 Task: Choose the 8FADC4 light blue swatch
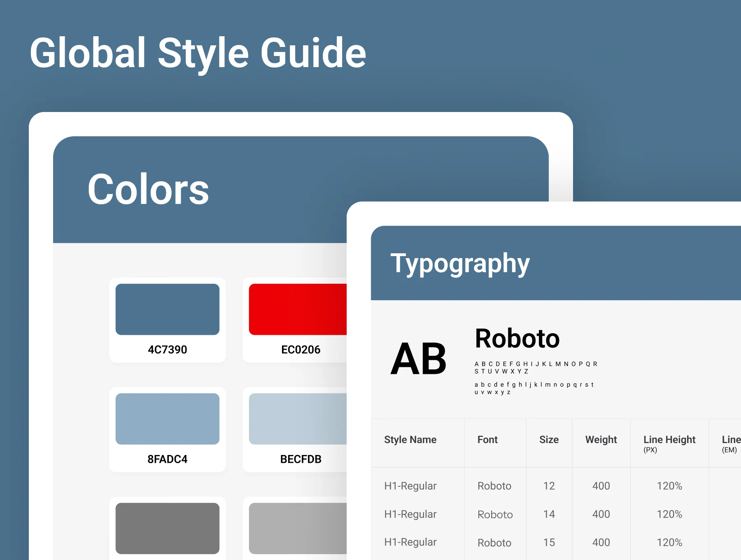coord(167,419)
